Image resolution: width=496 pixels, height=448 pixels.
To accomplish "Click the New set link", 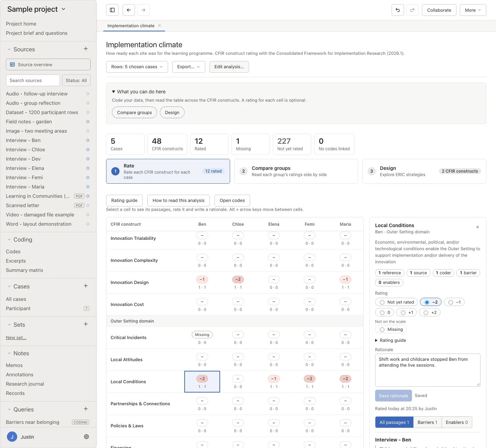I will (16, 338).
